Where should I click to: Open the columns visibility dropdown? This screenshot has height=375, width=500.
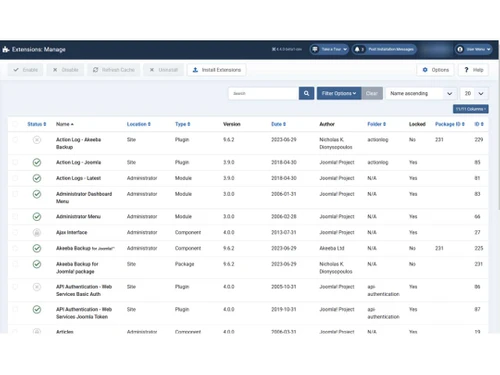pyautogui.click(x=471, y=109)
